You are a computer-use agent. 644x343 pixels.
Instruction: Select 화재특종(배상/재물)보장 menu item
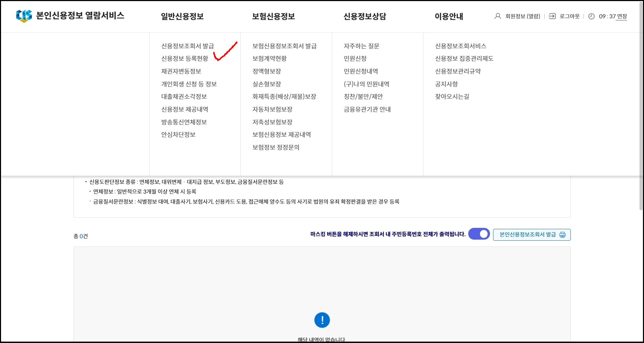click(x=285, y=96)
